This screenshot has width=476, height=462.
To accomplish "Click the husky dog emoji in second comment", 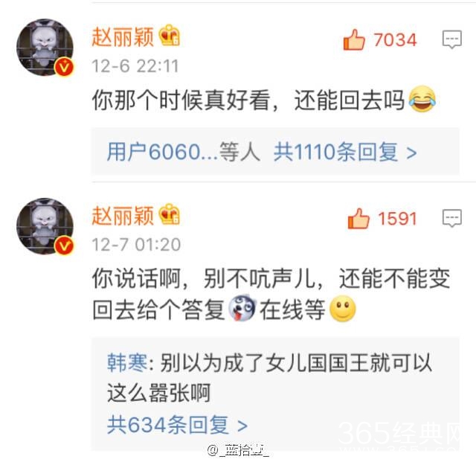I will 242,308.
